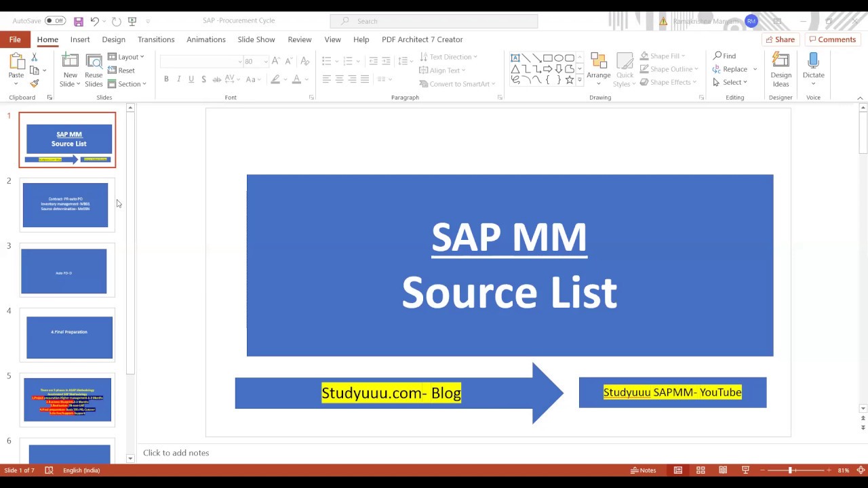Image resolution: width=868 pixels, height=488 pixels.
Task: Select slide 2 thumbnail
Action: (67, 205)
